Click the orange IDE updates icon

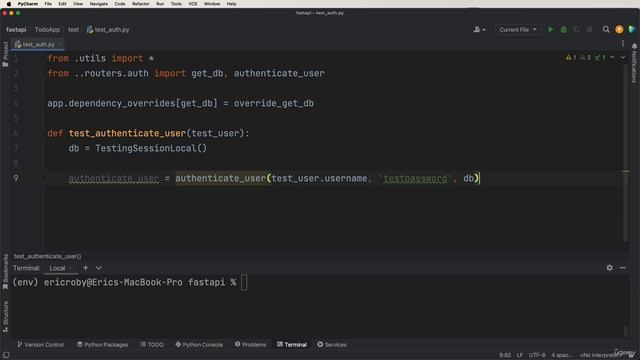pyautogui.click(x=619, y=29)
